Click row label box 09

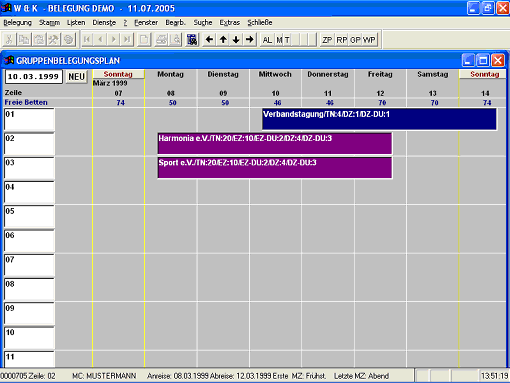click(x=29, y=314)
